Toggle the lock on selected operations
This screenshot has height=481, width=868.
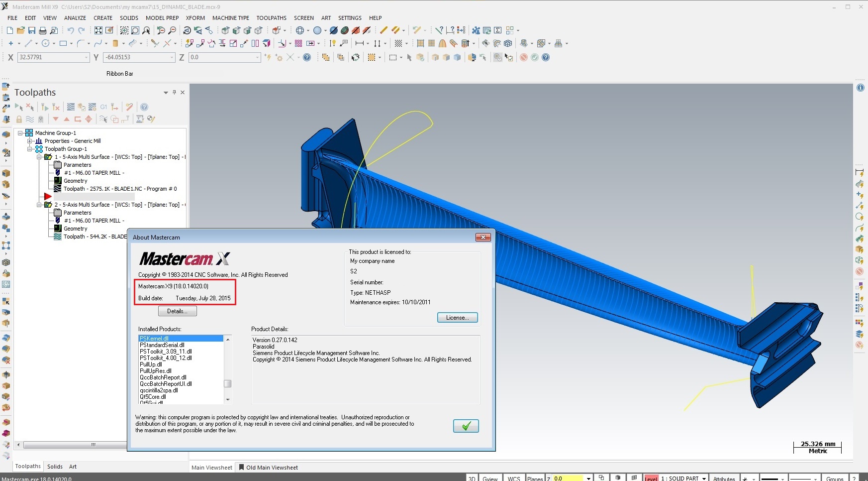point(19,119)
